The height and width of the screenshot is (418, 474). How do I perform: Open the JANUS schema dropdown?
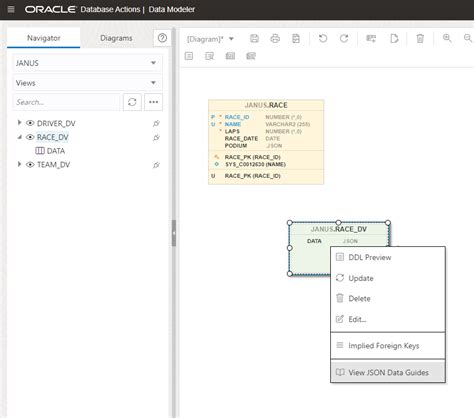87,63
